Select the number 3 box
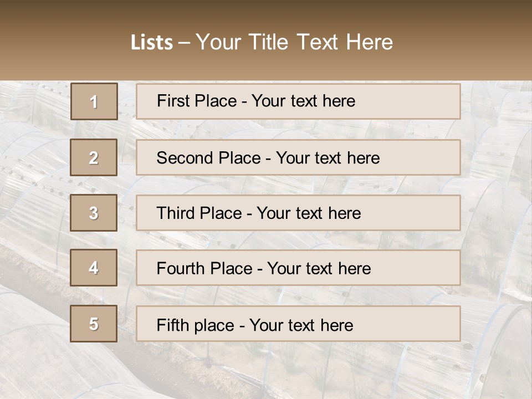This screenshot has height=399, width=532. (94, 213)
